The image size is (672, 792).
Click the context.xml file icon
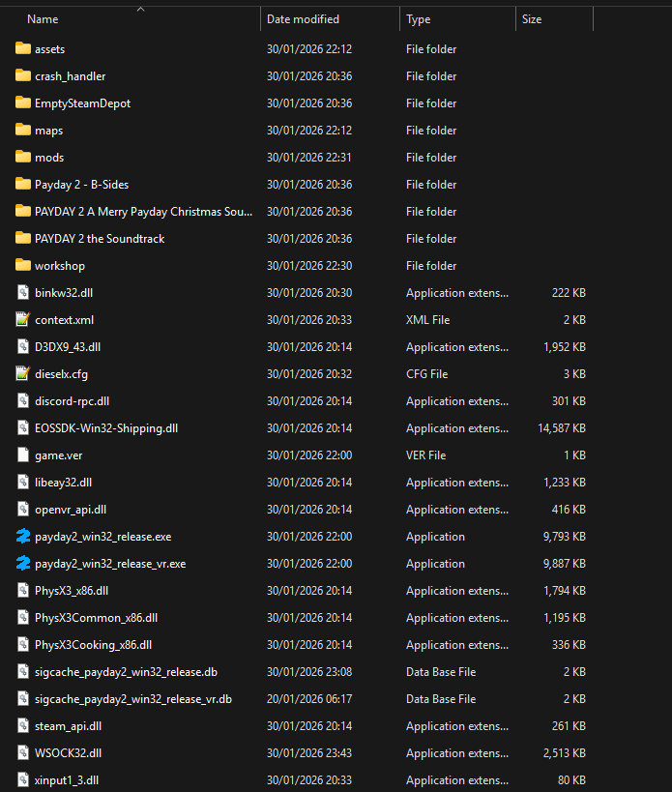pos(23,320)
